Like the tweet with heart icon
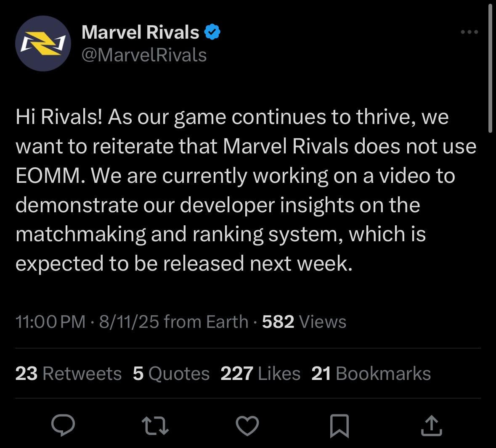 [x=247, y=426]
